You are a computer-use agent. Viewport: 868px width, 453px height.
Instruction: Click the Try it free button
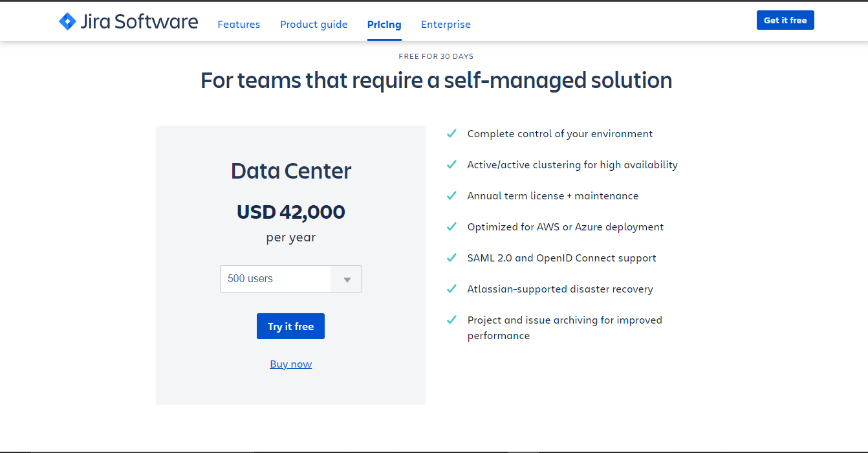coord(290,326)
